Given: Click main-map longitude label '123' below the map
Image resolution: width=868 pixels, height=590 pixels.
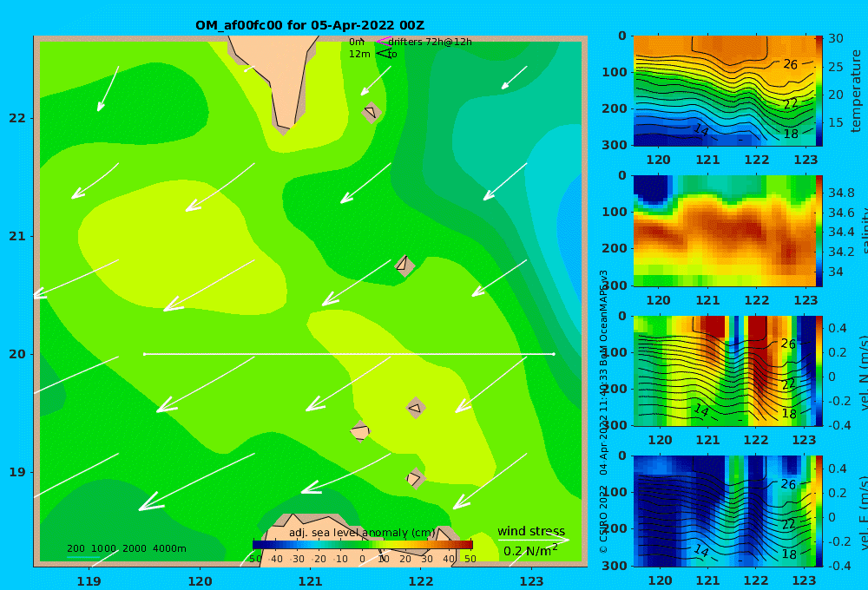Looking at the screenshot, I should point(532,581).
